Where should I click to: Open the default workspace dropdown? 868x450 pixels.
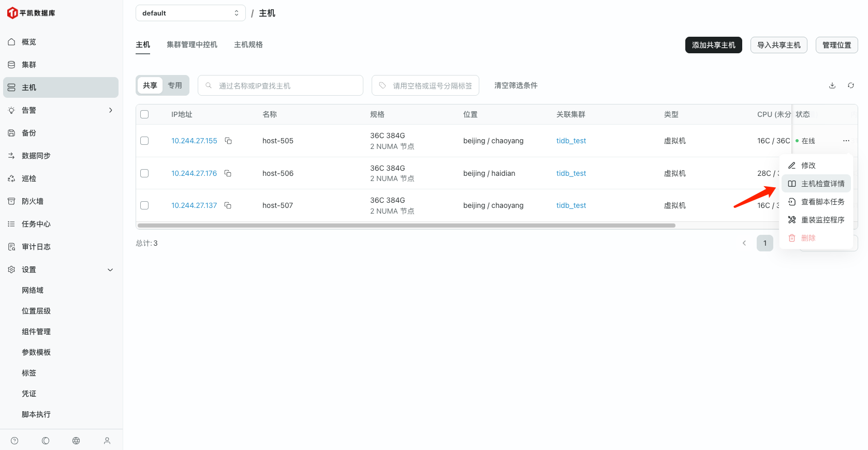[190, 13]
